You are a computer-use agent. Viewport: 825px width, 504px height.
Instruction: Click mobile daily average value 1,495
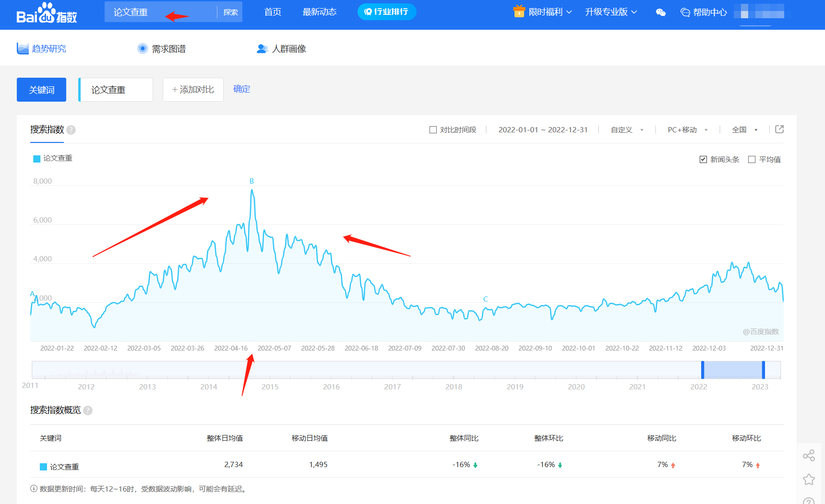(318, 465)
